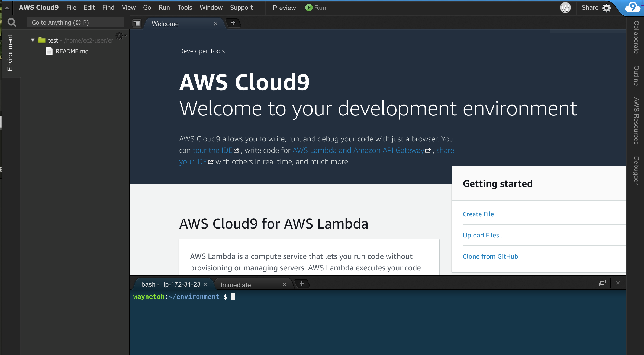This screenshot has width=644, height=355.
Task: Open the user avatar W icon
Action: [x=565, y=8]
